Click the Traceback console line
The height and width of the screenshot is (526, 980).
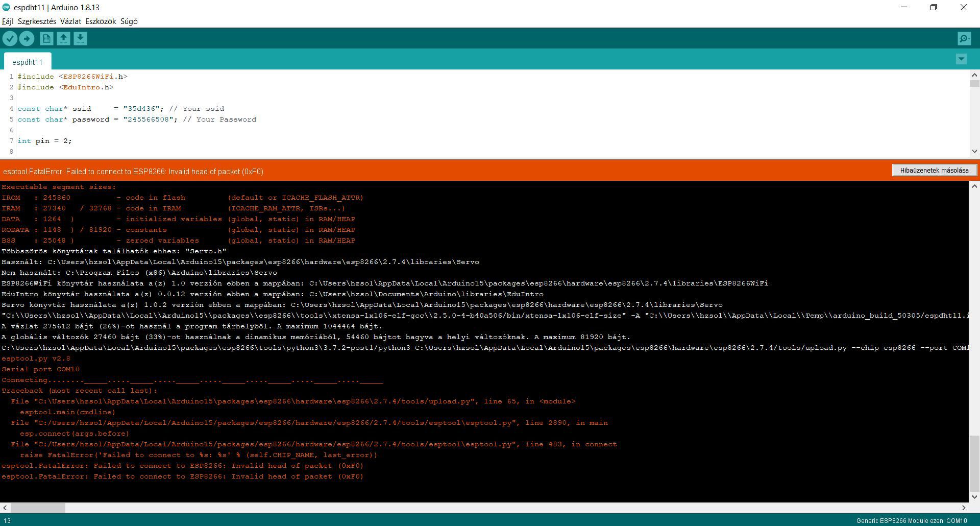pos(80,391)
